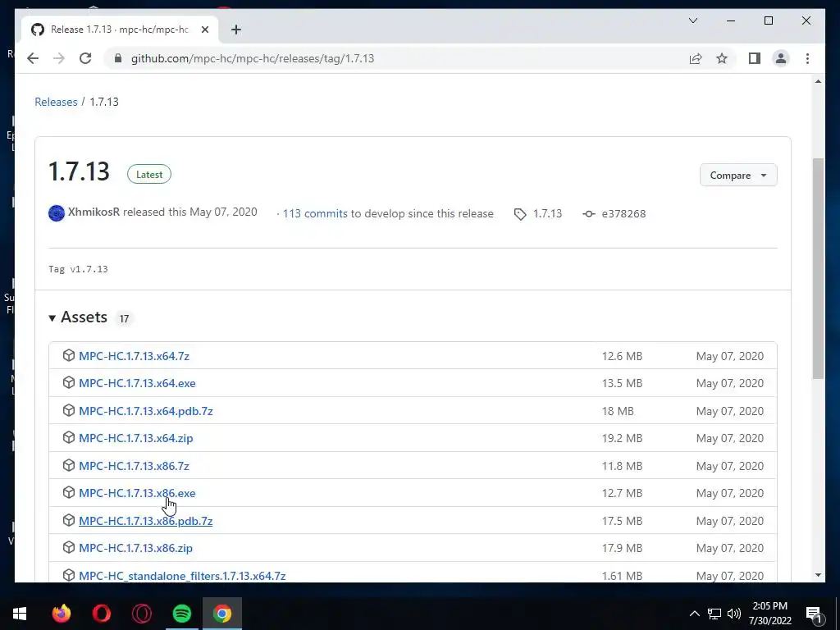Screen dimensions: 840x630
Task: Open the 113 commits link
Action: pyautogui.click(x=315, y=213)
